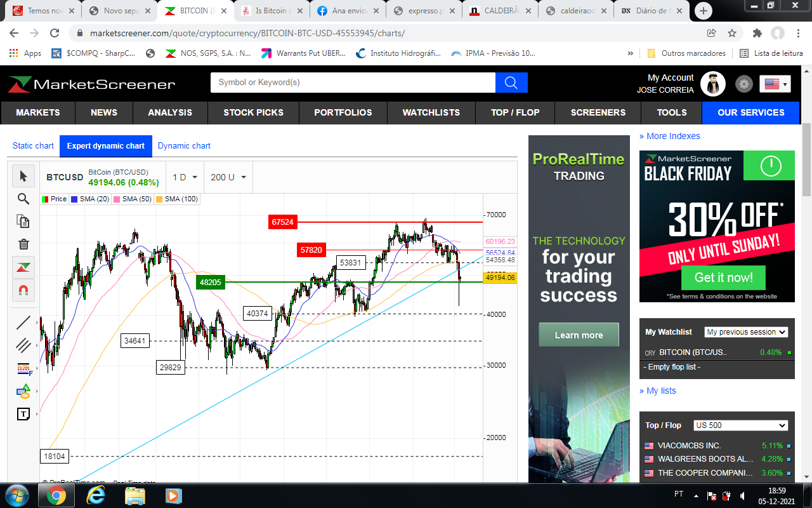Expand the My previous session watchlist selector
812x508 pixels.
click(x=746, y=332)
